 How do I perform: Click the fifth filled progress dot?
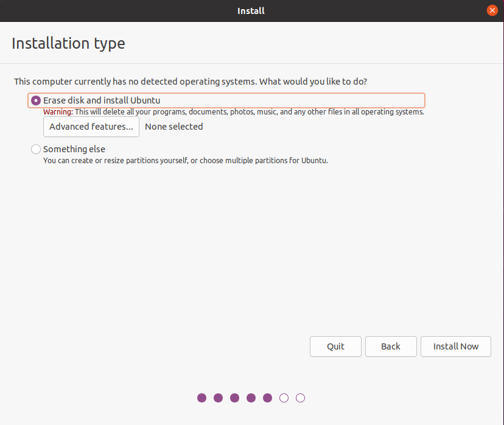tap(268, 398)
